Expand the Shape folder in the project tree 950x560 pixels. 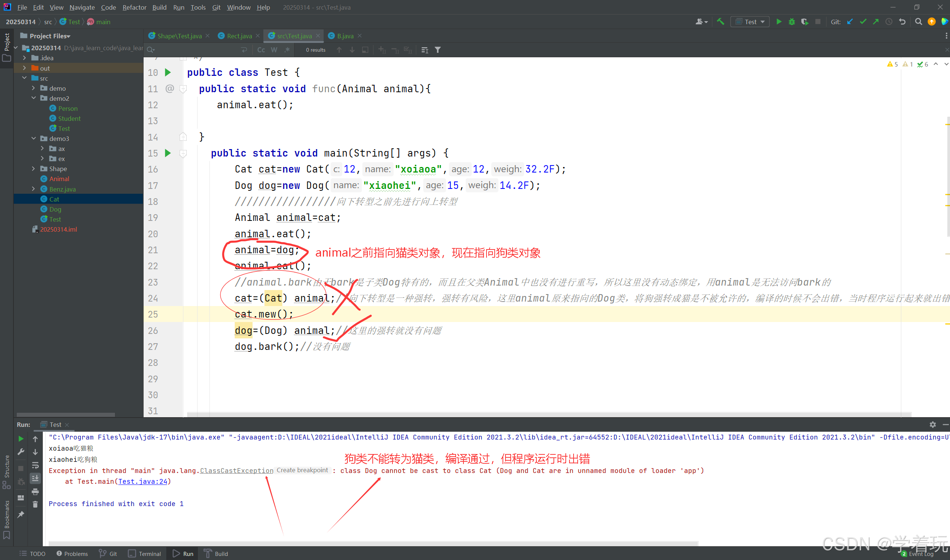[x=33, y=169]
